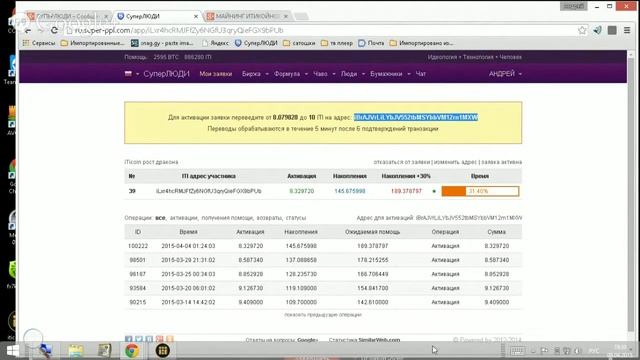Open the Яндекс bookmark

coord(215,43)
